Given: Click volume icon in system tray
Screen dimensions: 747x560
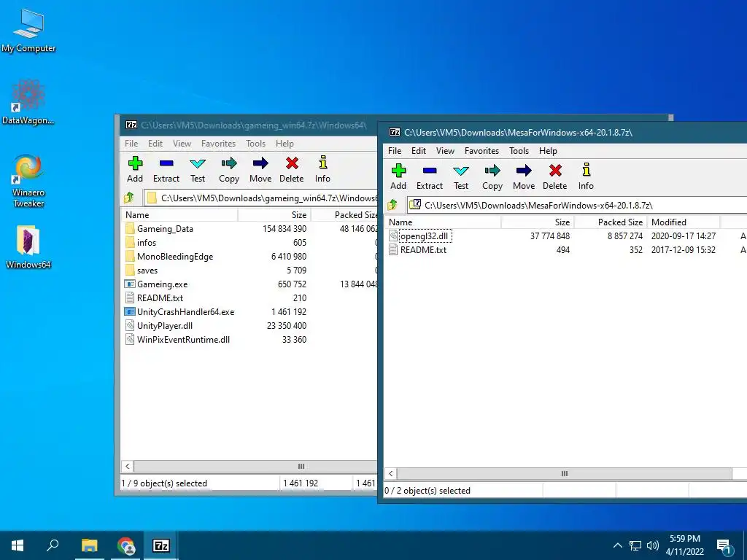Looking at the screenshot, I should pyautogui.click(x=653, y=545).
